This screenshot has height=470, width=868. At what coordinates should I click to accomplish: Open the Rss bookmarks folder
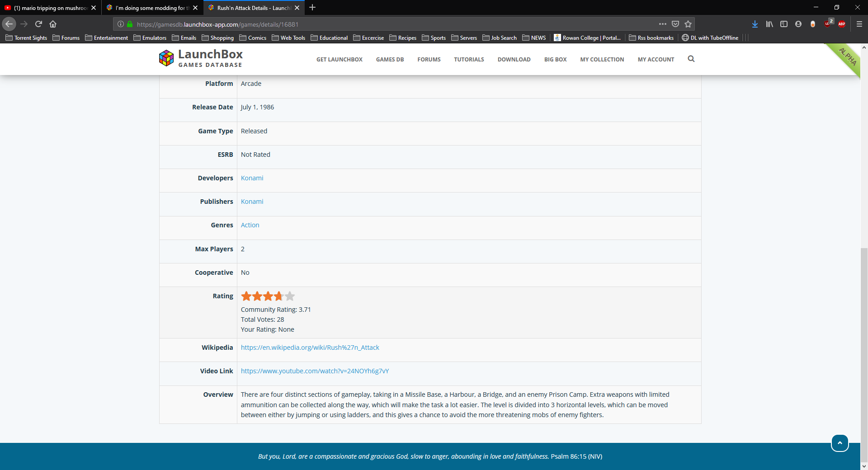click(651, 38)
